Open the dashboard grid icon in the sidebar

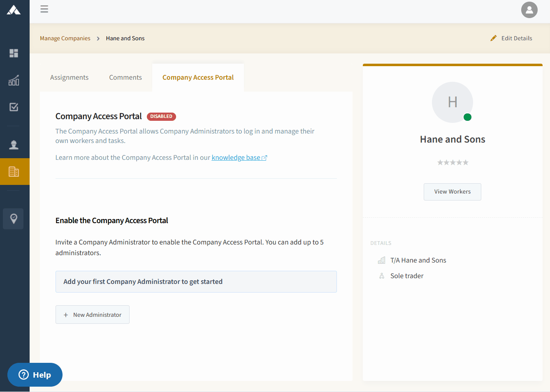[x=14, y=53]
